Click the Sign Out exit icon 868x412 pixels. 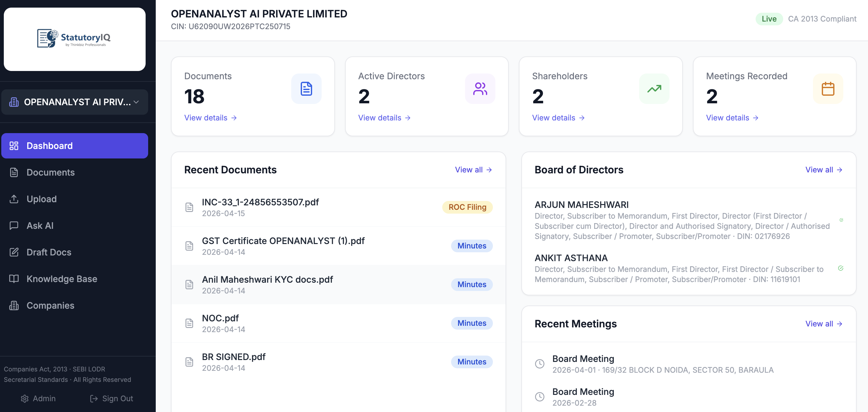click(x=94, y=399)
